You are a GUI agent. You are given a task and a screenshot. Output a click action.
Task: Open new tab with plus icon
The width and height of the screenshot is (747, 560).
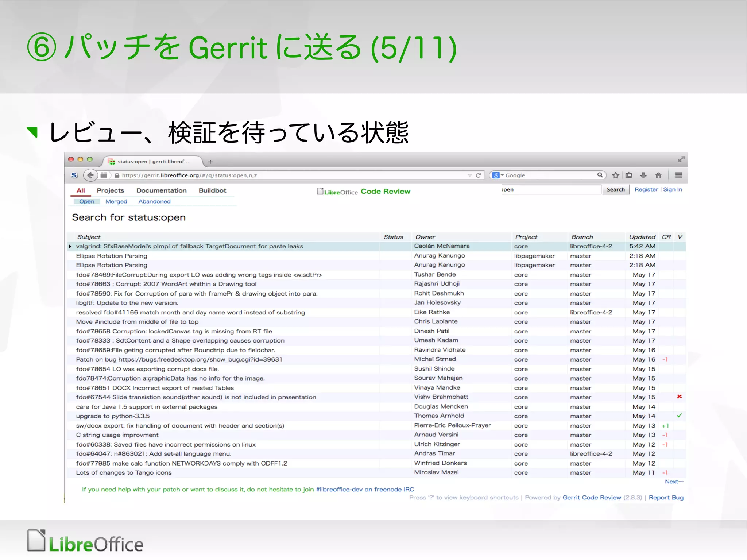210,162
